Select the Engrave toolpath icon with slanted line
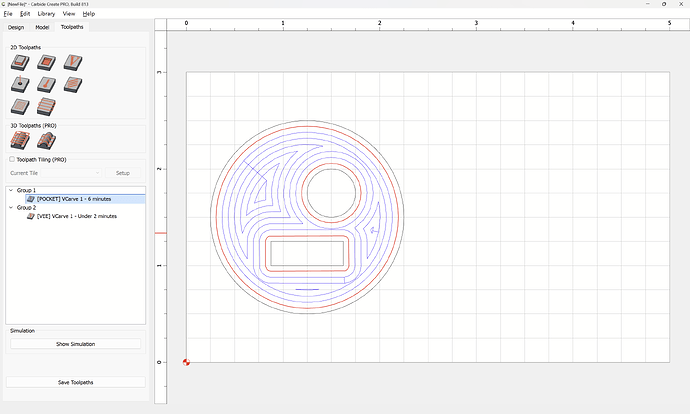 coord(47,84)
